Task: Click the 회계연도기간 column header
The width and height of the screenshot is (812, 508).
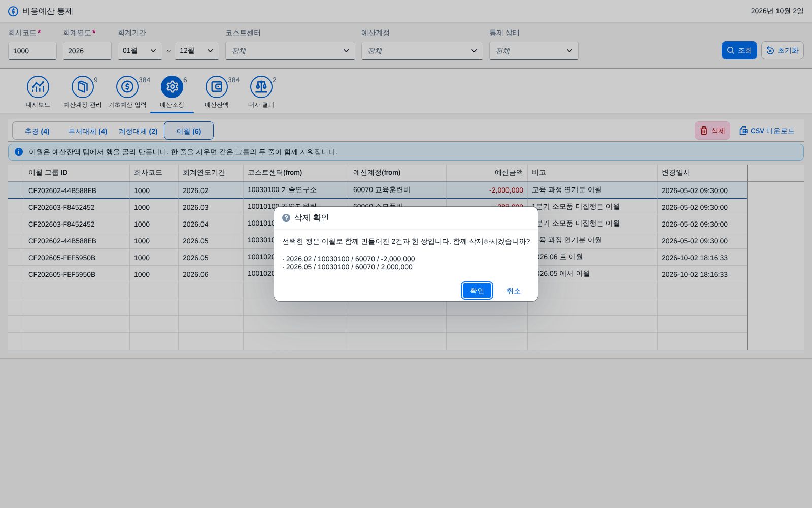Action: (x=211, y=173)
